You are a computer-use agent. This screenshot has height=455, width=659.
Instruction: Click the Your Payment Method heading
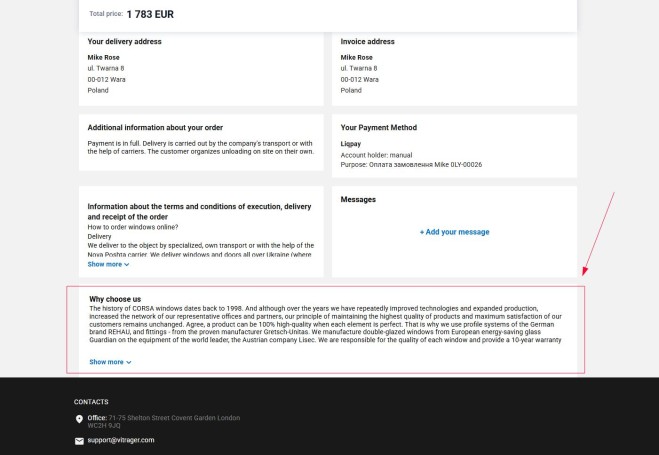(x=378, y=128)
